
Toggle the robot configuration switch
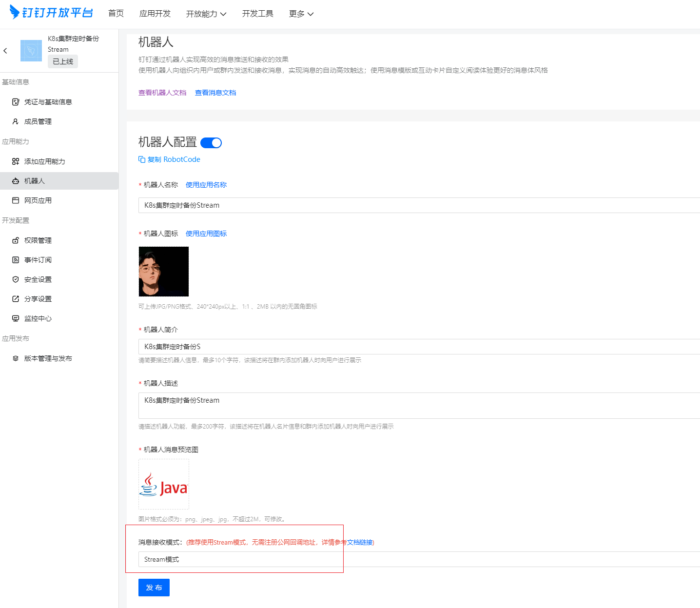point(211,143)
